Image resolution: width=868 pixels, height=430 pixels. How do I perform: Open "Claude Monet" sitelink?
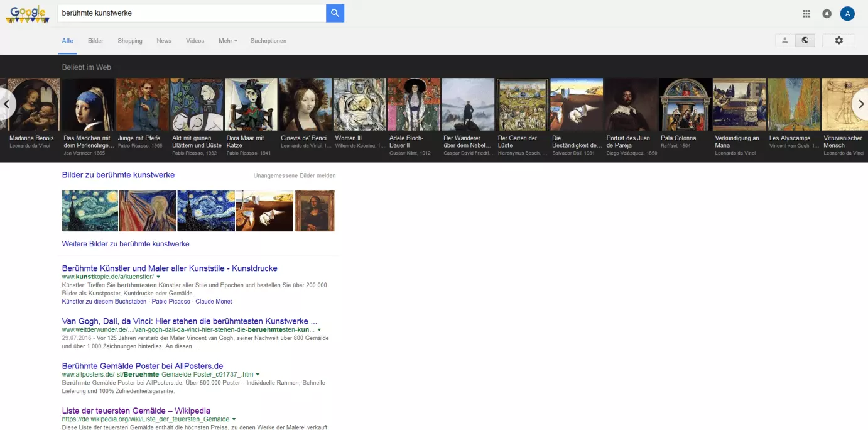pos(214,302)
